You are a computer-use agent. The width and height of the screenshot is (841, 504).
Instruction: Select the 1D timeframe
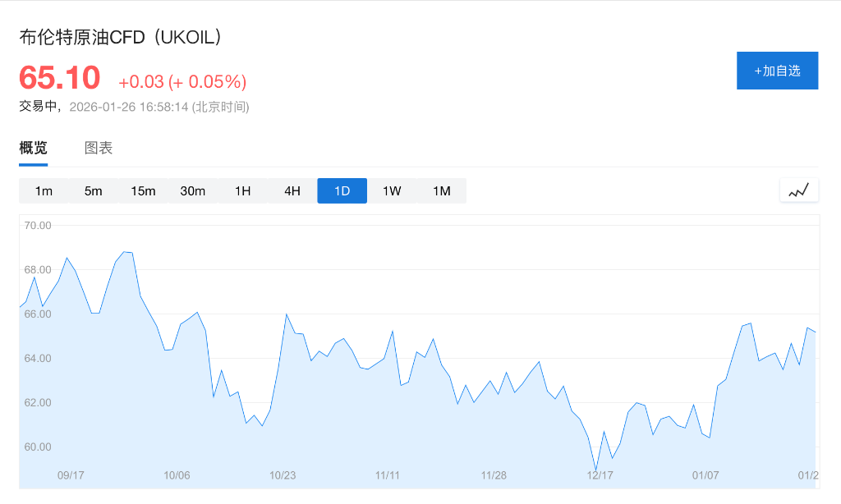[342, 190]
